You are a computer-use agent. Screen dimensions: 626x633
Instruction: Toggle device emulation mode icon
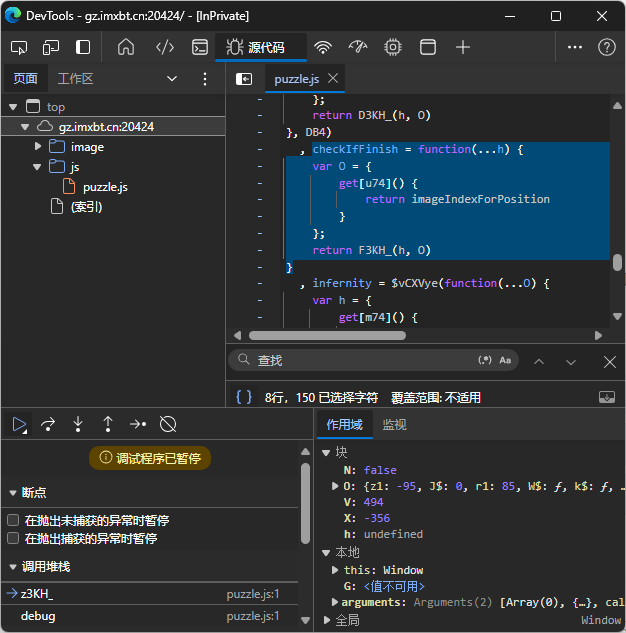(x=51, y=47)
